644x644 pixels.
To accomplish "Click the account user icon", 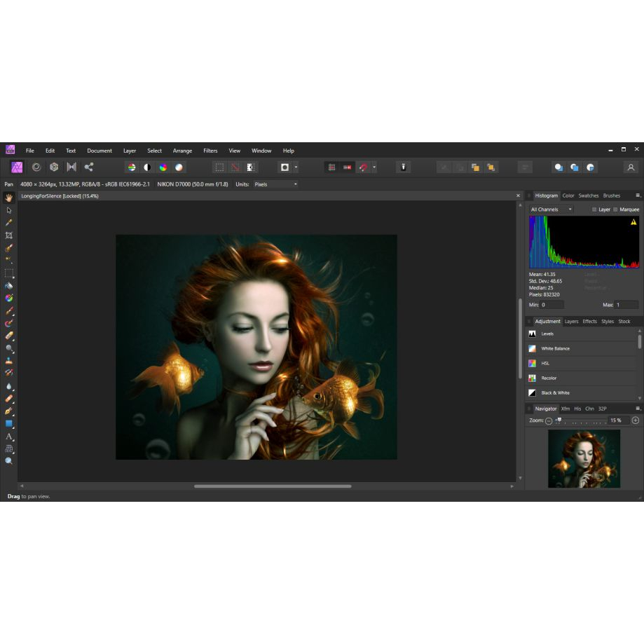I will [631, 167].
